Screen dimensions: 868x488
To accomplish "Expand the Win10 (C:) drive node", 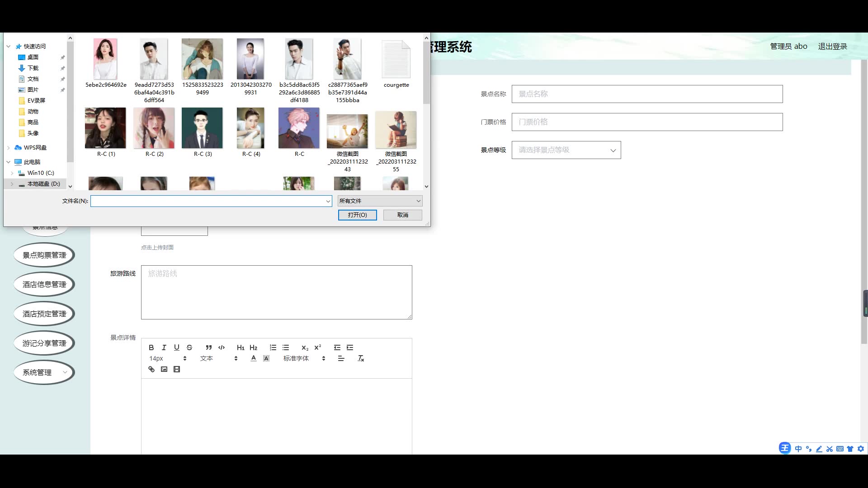I will point(12,173).
